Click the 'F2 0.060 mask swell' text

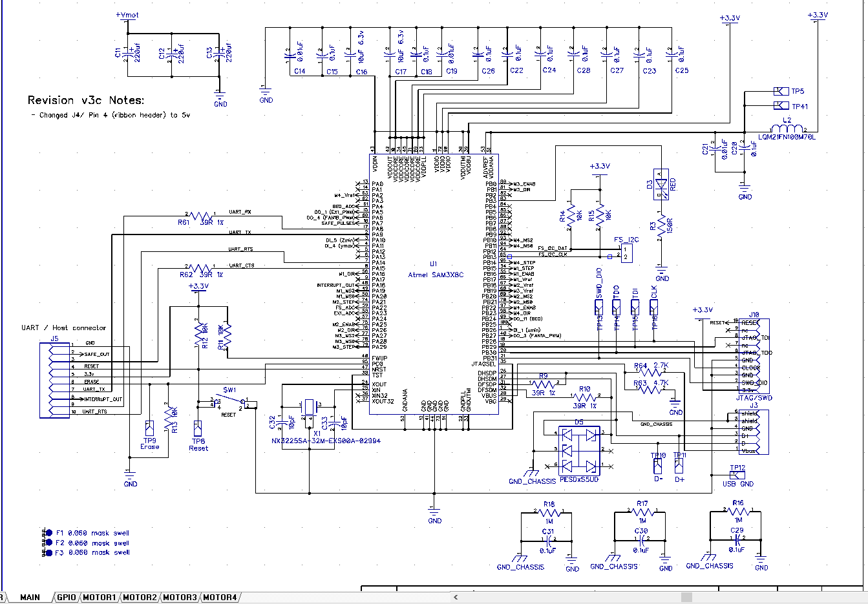[92, 543]
